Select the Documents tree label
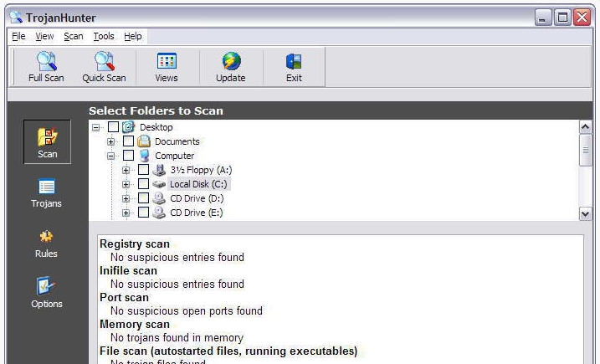 tap(177, 141)
